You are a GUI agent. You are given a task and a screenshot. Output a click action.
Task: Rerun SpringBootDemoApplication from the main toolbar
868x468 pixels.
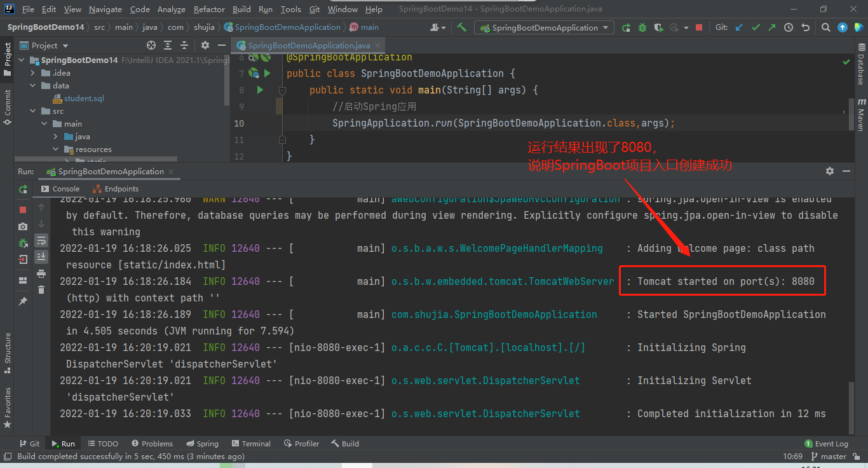point(626,27)
